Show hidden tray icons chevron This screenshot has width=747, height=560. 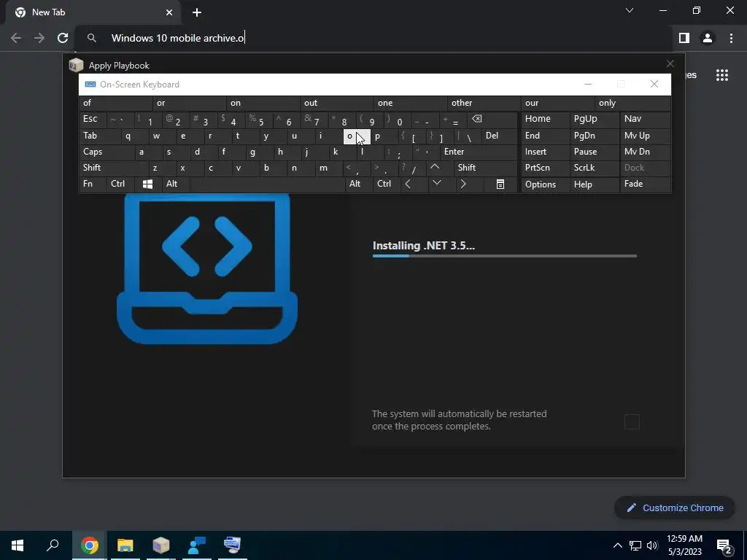point(617,545)
